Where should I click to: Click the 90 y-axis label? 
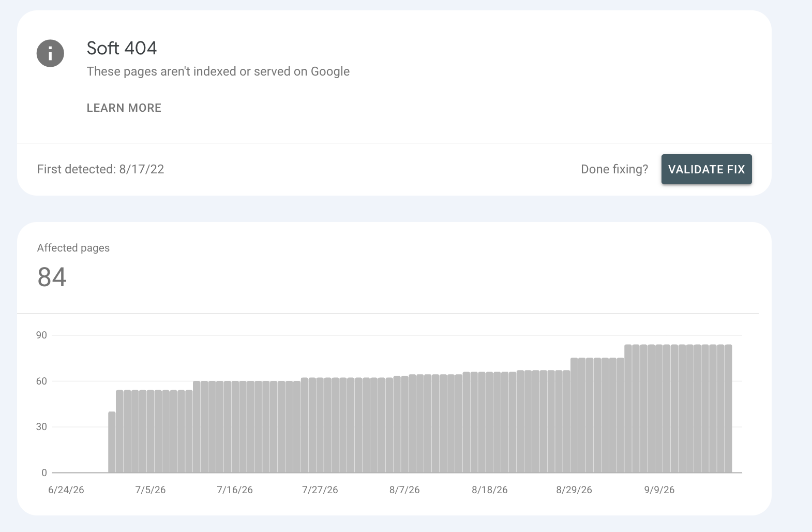coord(41,335)
